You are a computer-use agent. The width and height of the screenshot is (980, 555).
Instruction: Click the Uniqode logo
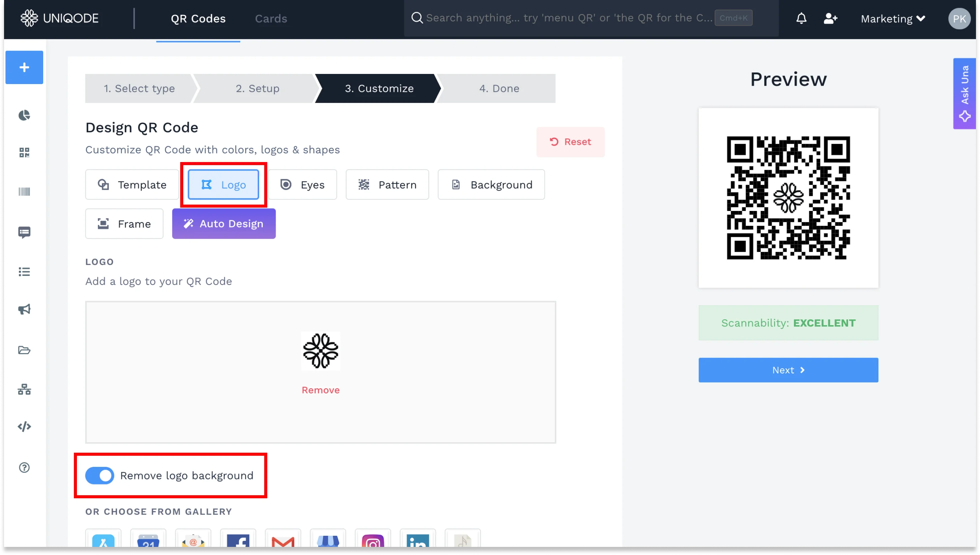pos(59,18)
